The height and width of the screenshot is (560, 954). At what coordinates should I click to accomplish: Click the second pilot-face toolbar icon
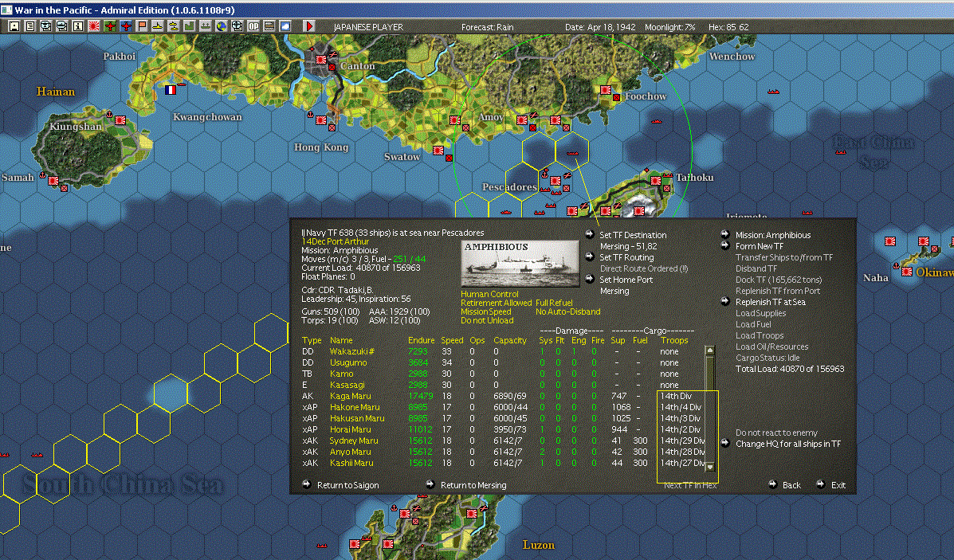pos(61,26)
